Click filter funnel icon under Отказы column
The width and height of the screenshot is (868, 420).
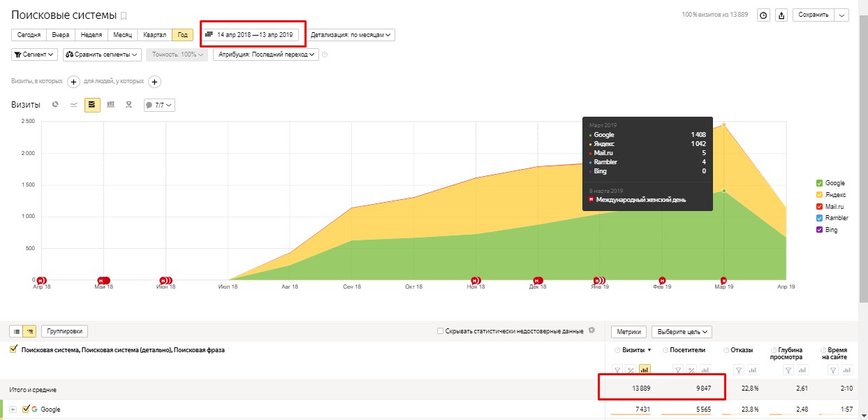click(738, 370)
